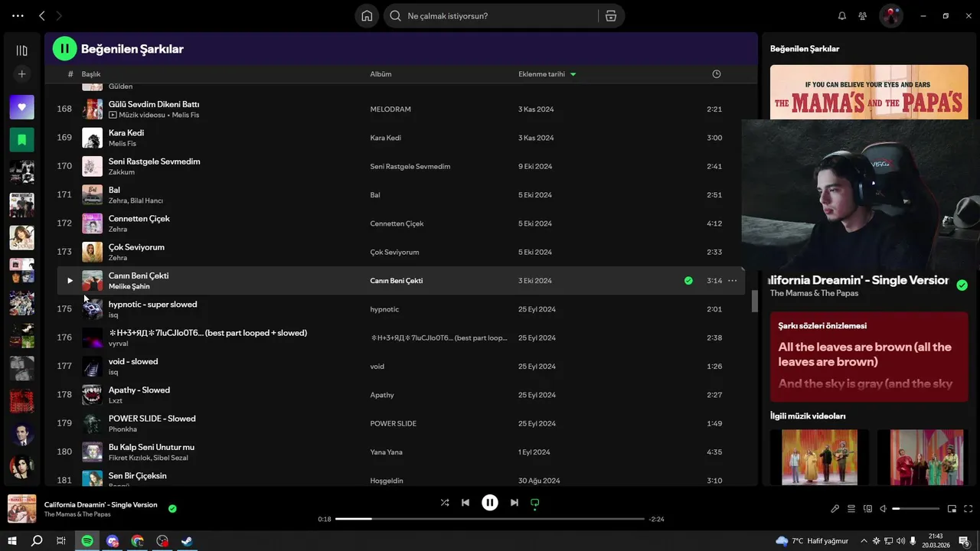Sort by Başlık column header
Screen dimensions: 980x551
(91, 74)
